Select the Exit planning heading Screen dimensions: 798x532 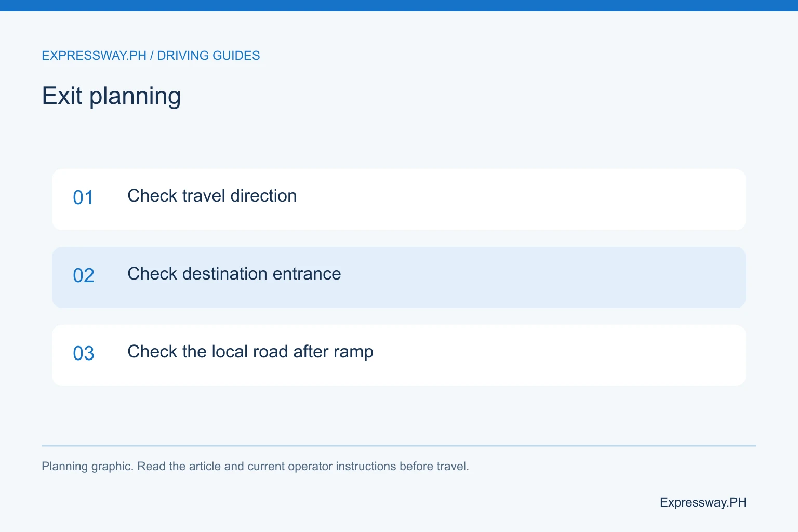pos(111,96)
